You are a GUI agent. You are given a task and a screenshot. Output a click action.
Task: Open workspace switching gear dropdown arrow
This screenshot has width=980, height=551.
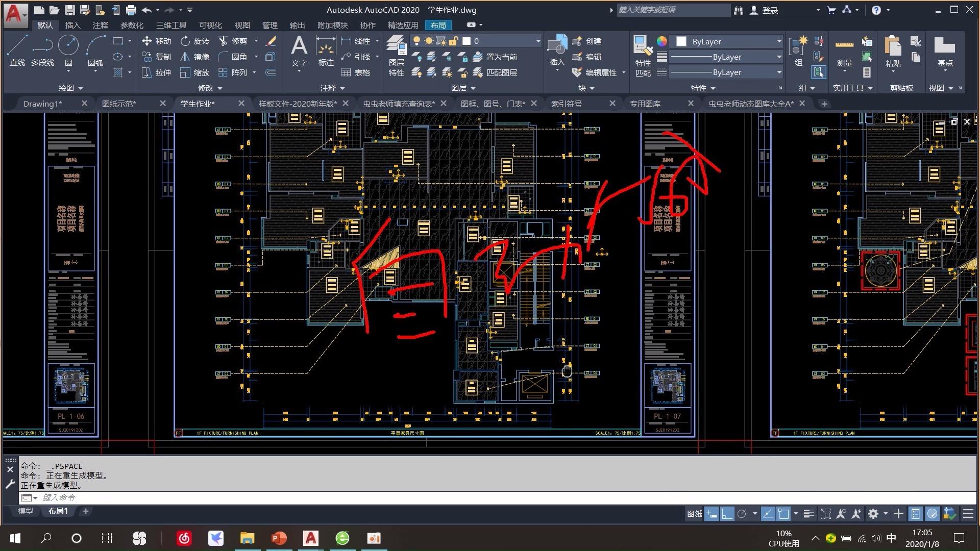point(886,514)
